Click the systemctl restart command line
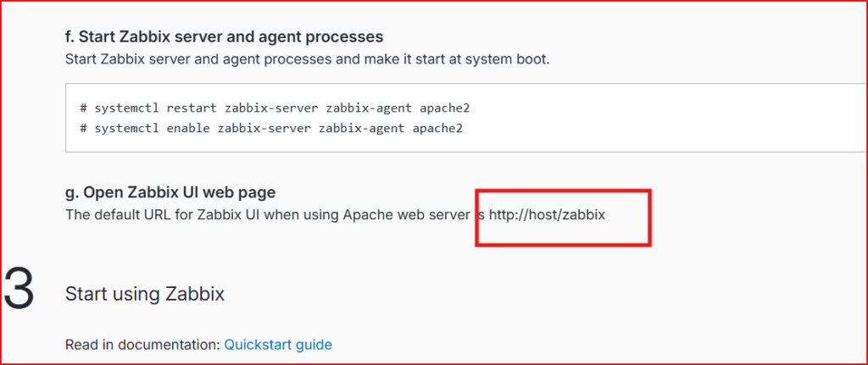Viewport: 868px width, 365px height. pos(275,108)
